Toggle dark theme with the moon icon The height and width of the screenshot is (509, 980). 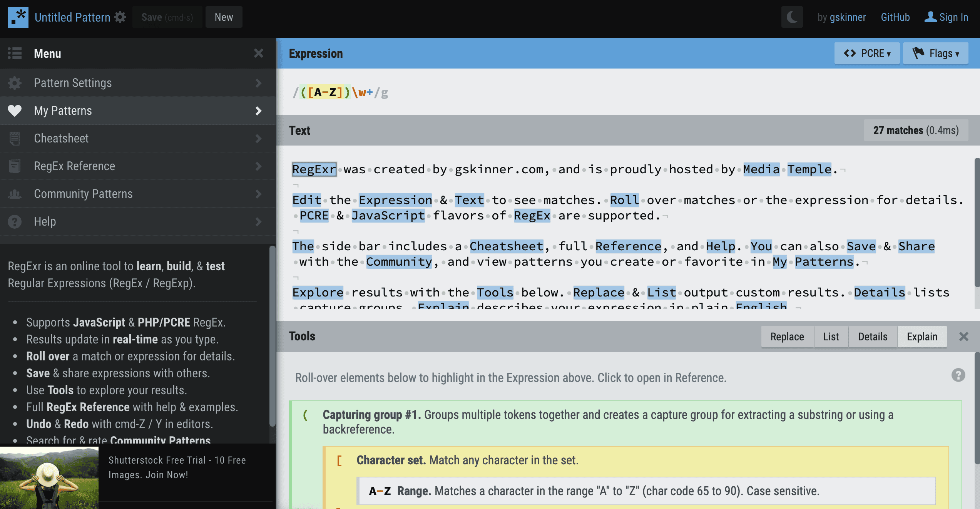point(792,17)
